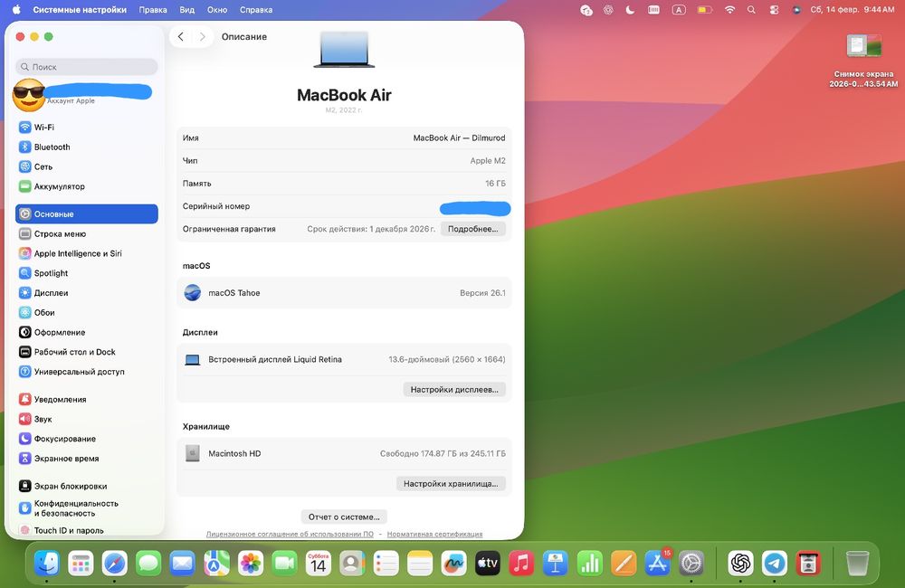
Task: Open Звук settings
Action: pyautogui.click(x=87, y=419)
